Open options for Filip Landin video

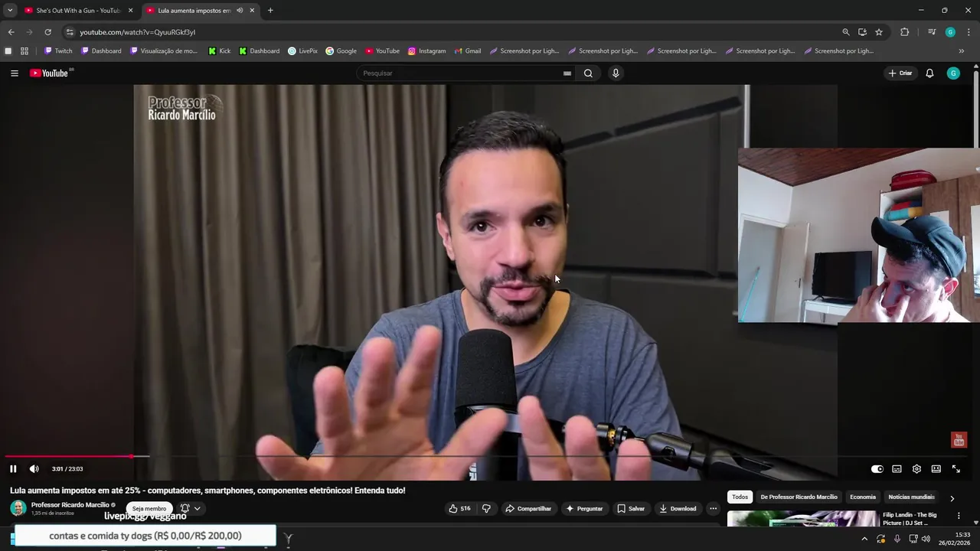coord(959,516)
